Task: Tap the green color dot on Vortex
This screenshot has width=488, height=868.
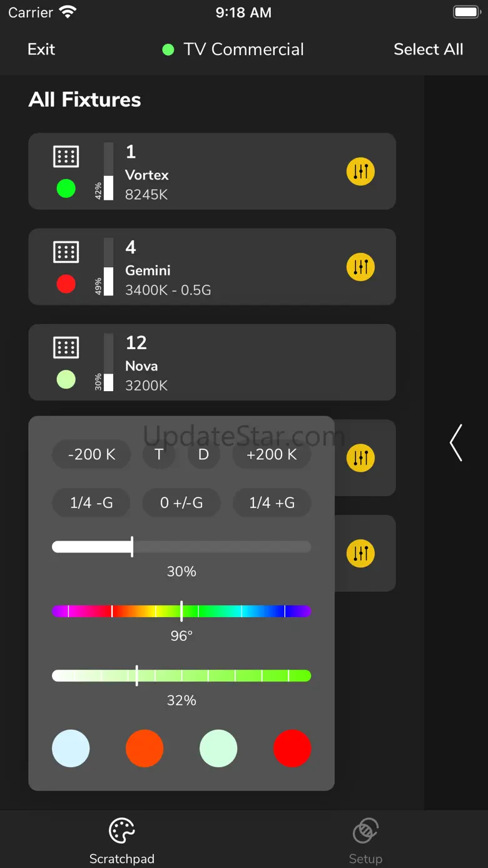Action: 66,188
